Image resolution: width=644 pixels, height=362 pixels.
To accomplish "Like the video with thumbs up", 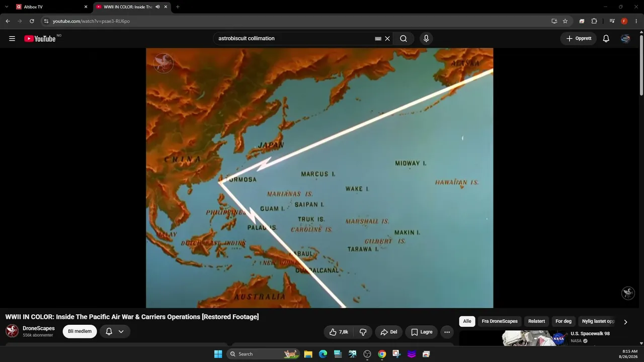I will pos(339,332).
